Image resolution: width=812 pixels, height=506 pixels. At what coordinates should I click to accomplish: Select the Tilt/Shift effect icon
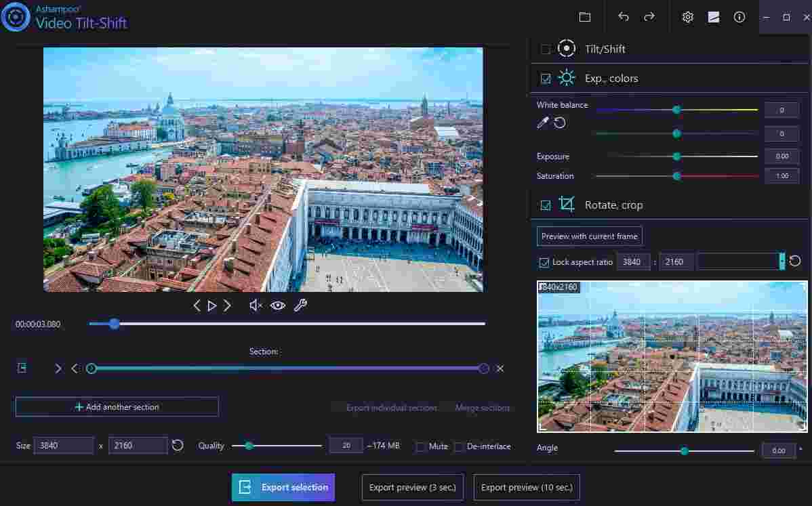567,48
